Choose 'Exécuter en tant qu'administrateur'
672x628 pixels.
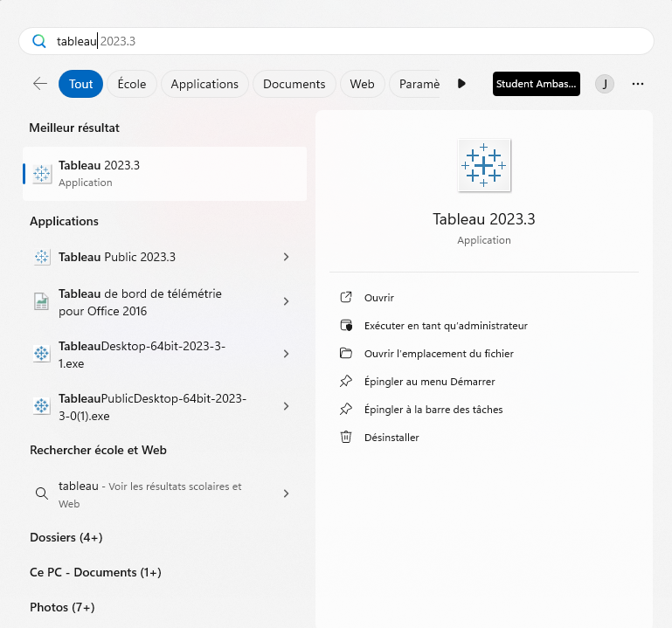446,326
